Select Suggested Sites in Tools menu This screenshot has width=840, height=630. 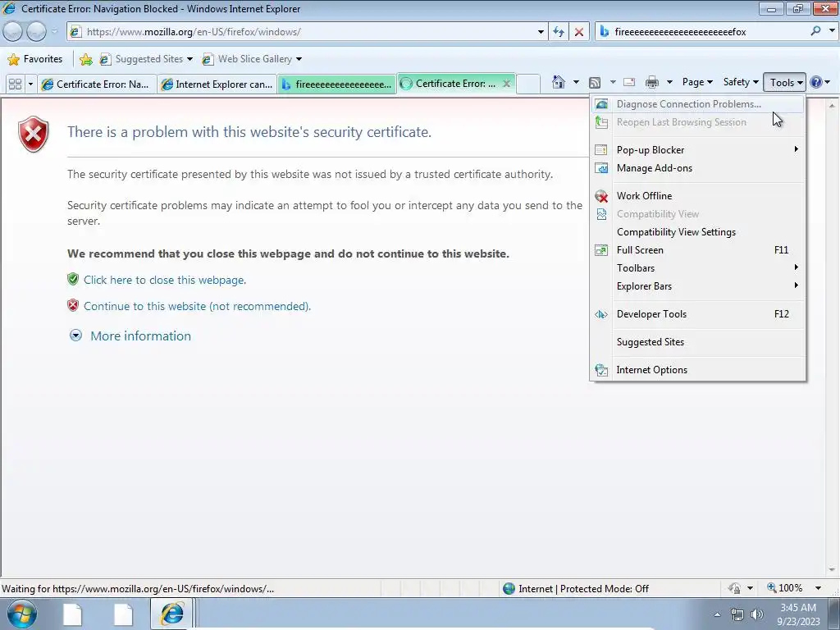(697, 342)
